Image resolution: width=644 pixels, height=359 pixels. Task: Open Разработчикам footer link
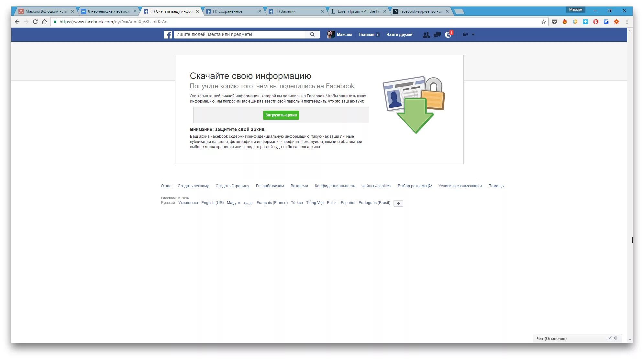click(x=270, y=186)
